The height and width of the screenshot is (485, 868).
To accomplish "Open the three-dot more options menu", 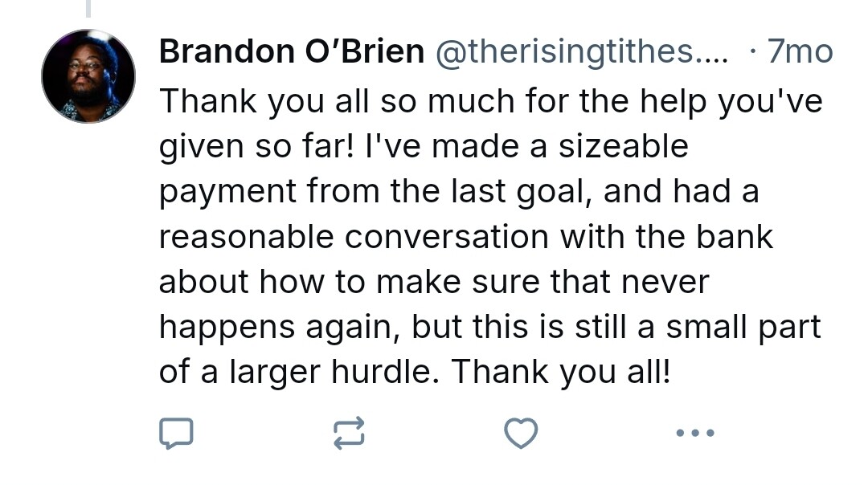I will click(x=695, y=433).
